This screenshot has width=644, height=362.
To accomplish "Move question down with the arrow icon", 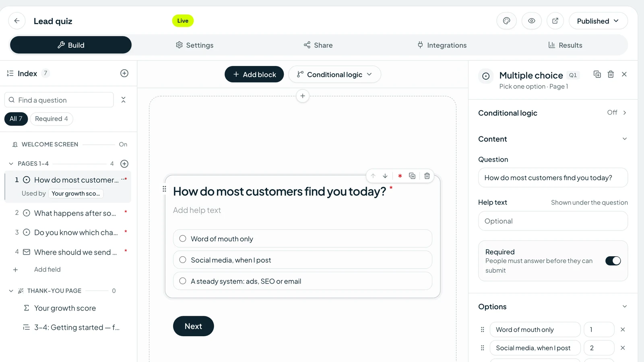I will coord(385,176).
